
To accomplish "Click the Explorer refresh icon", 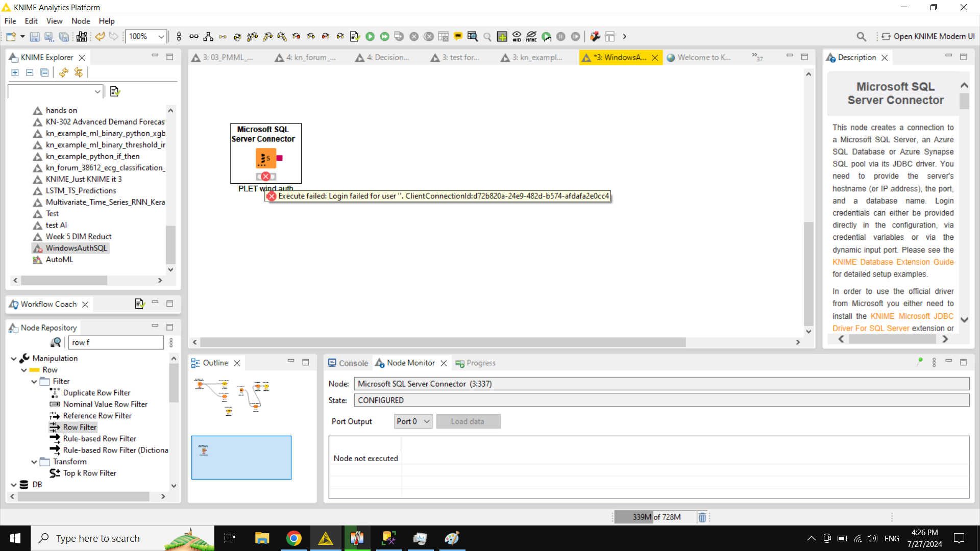I will [63, 72].
